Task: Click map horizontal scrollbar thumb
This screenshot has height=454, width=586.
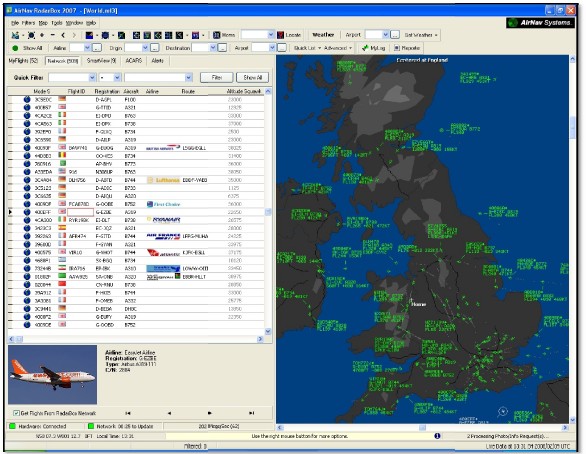Action: click(x=422, y=427)
